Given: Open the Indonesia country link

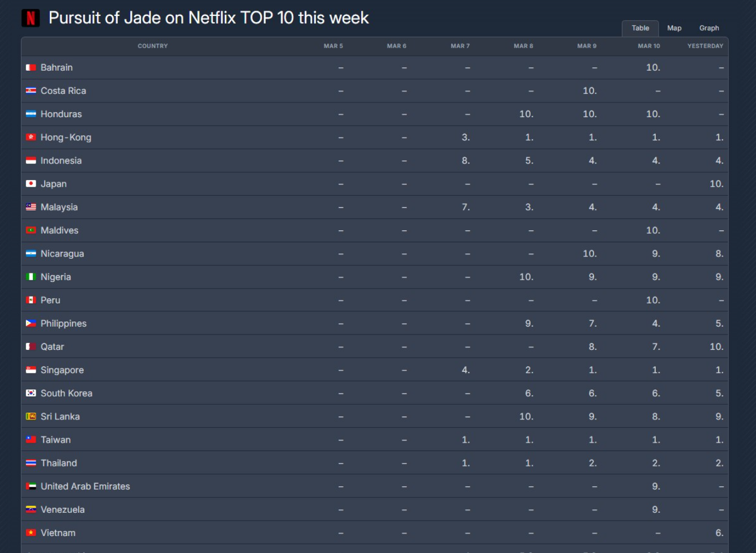Looking at the screenshot, I should click(61, 161).
